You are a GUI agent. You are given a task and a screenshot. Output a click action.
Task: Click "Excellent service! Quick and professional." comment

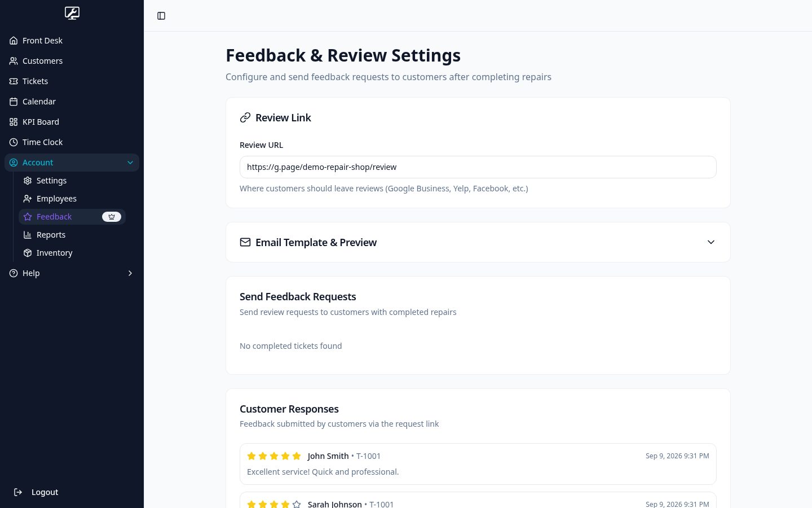tap(323, 472)
